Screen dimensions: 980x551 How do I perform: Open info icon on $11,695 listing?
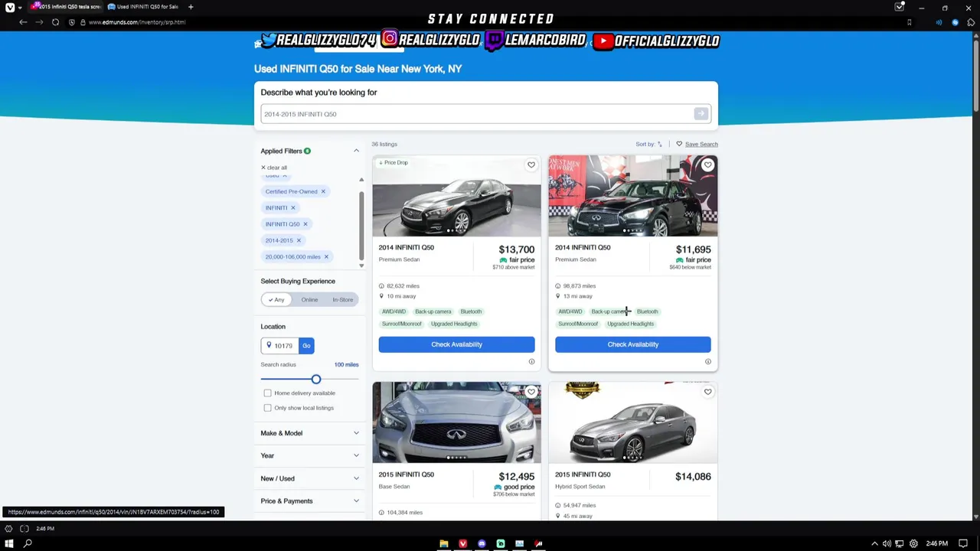[x=707, y=361]
